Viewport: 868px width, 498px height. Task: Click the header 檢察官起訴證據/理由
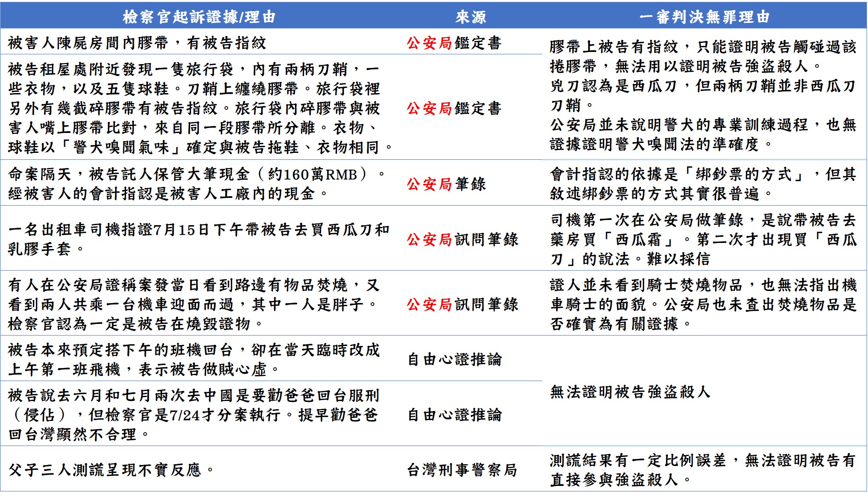click(x=199, y=17)
